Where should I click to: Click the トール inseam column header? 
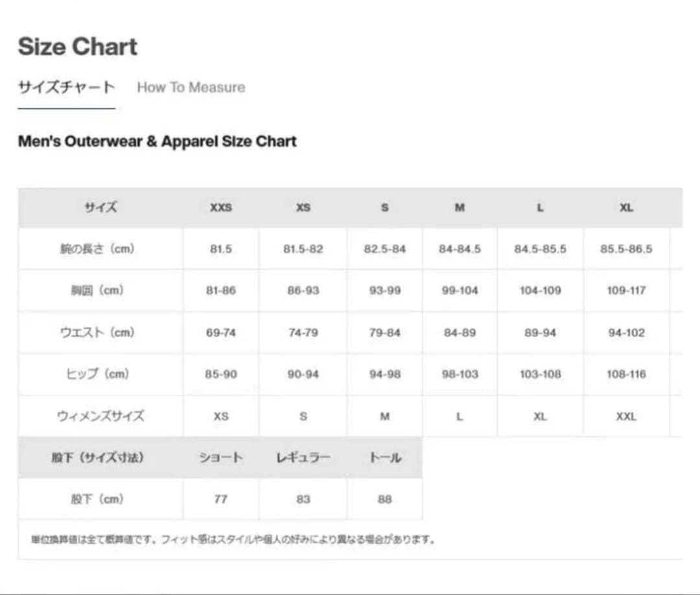pos(384,458)
